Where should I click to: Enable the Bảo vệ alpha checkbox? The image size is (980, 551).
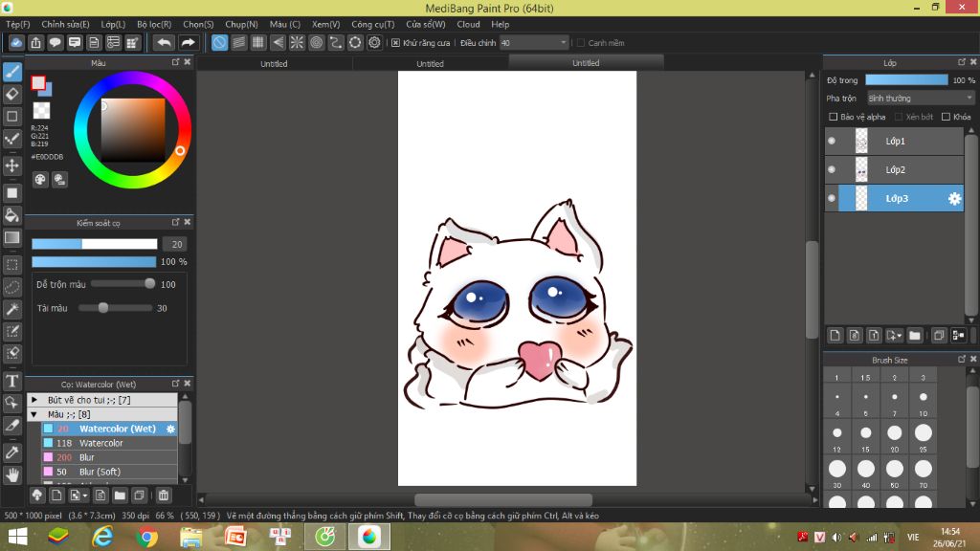pos(834,117)
